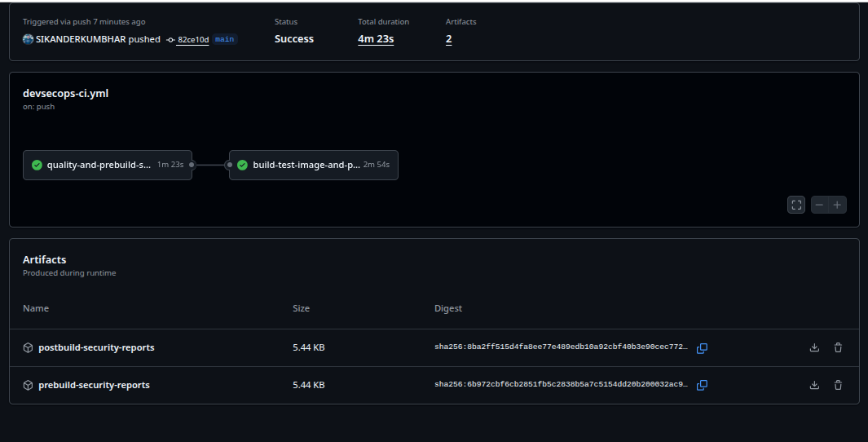868x442 pixels.
Task: Download the prebuild-security-reports artifact
Action: [x=814, y=385]
